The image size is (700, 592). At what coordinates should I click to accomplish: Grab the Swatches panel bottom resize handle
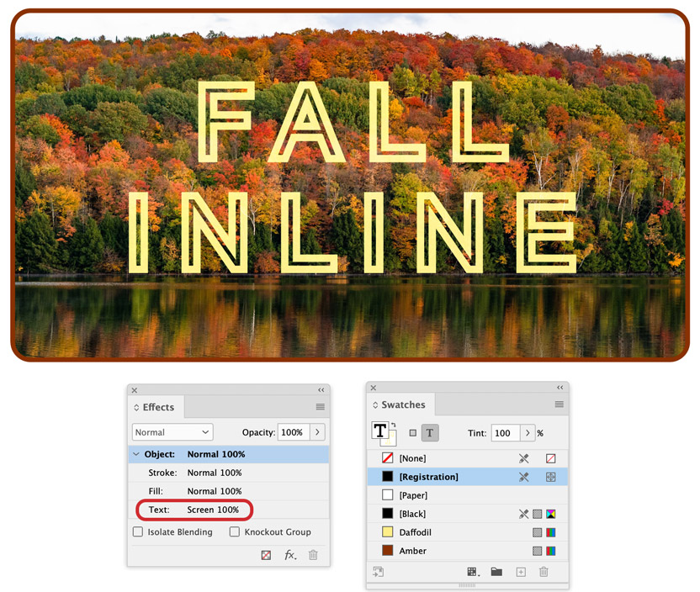(467, 585)
